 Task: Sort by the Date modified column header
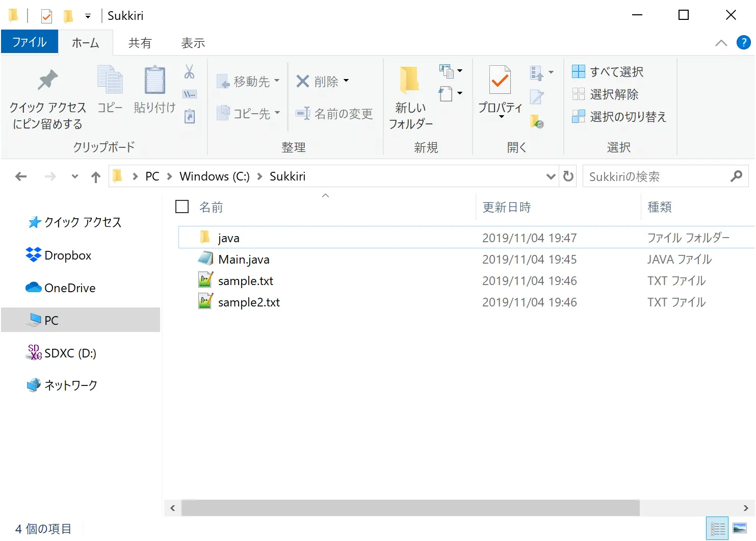tap(507, 207)
